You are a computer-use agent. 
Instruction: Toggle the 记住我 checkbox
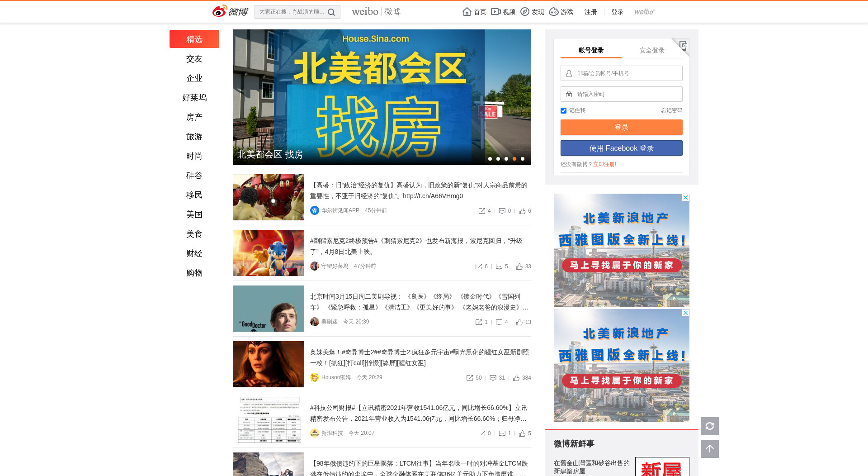tap(563, 110)
